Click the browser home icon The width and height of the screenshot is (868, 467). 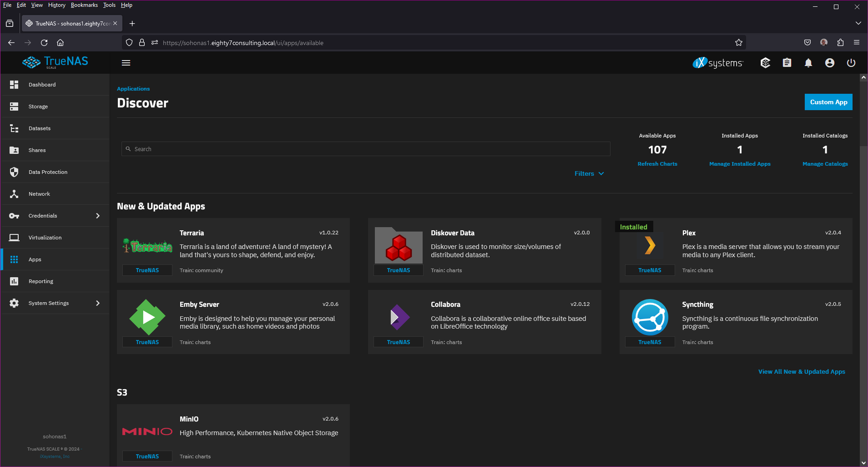pos(60,43)
